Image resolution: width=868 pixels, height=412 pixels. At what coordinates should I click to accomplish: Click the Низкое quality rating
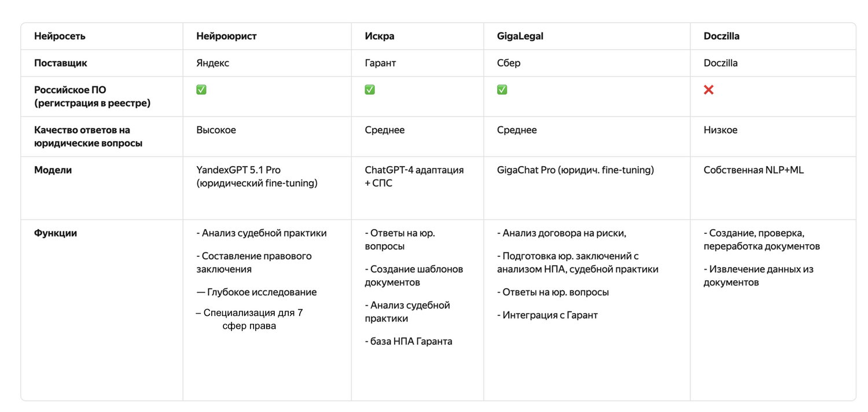[x=720, y=130]
